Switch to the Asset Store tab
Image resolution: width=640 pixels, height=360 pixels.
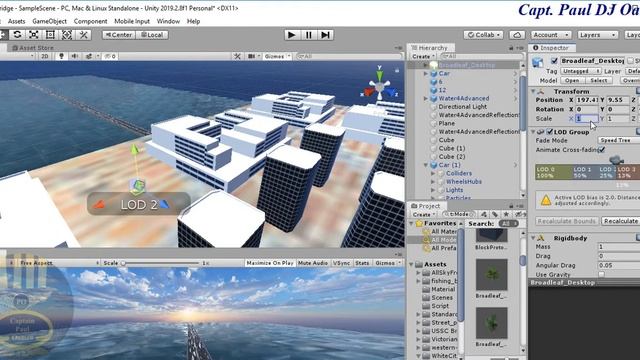pos(33,48)
